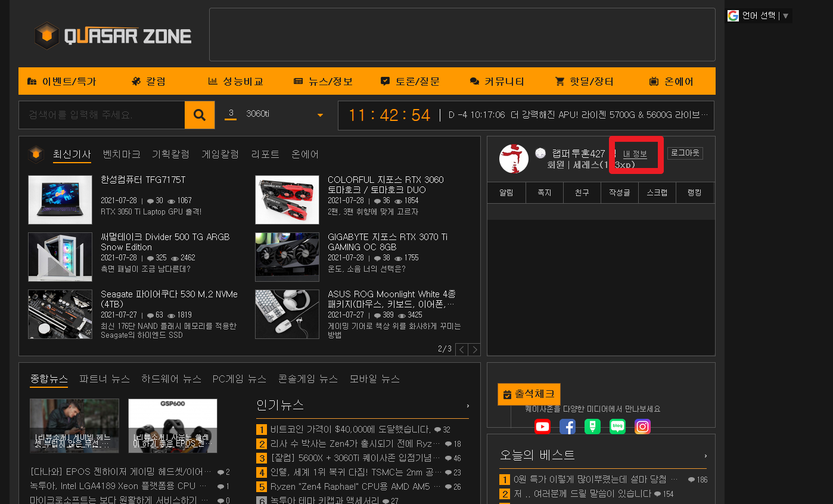Open 온에어 menu
833x504 pixels.
[671, 82]
